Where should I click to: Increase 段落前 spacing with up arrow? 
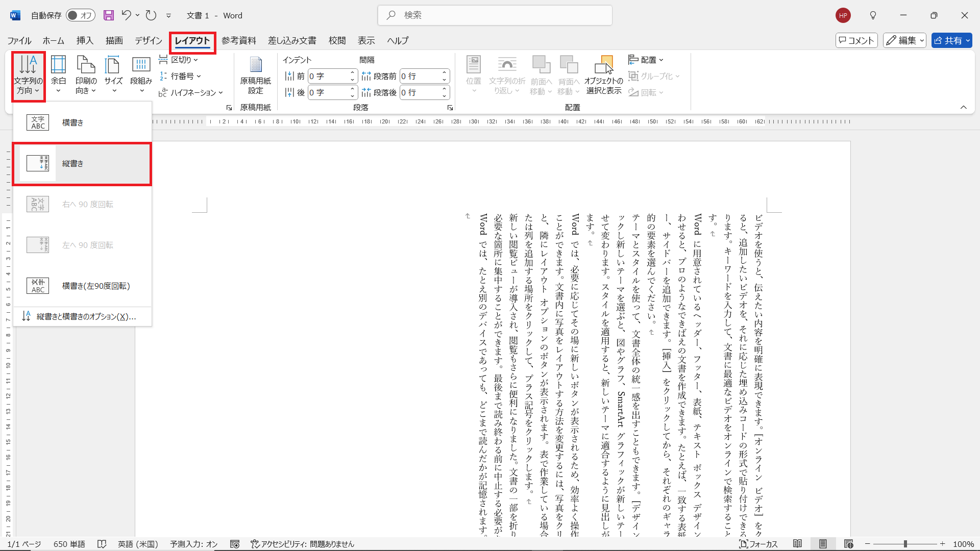pos(445,73)
